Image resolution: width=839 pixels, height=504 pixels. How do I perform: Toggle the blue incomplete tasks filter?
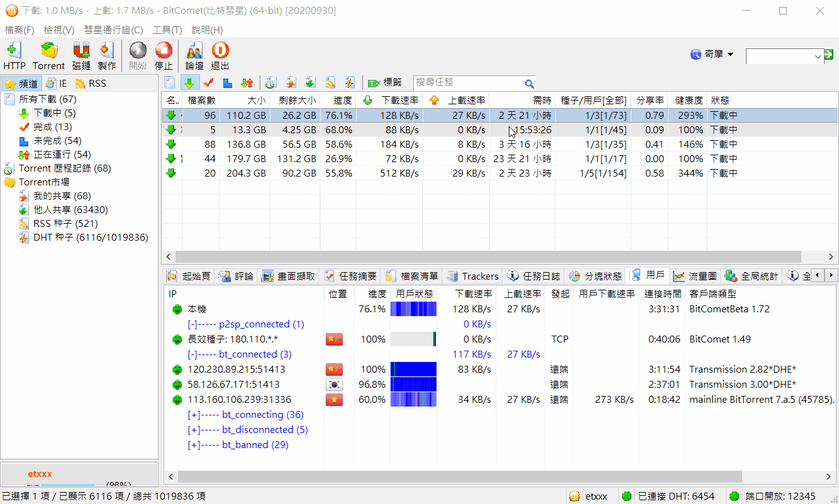pyautogui.click(x=228, y=83)
